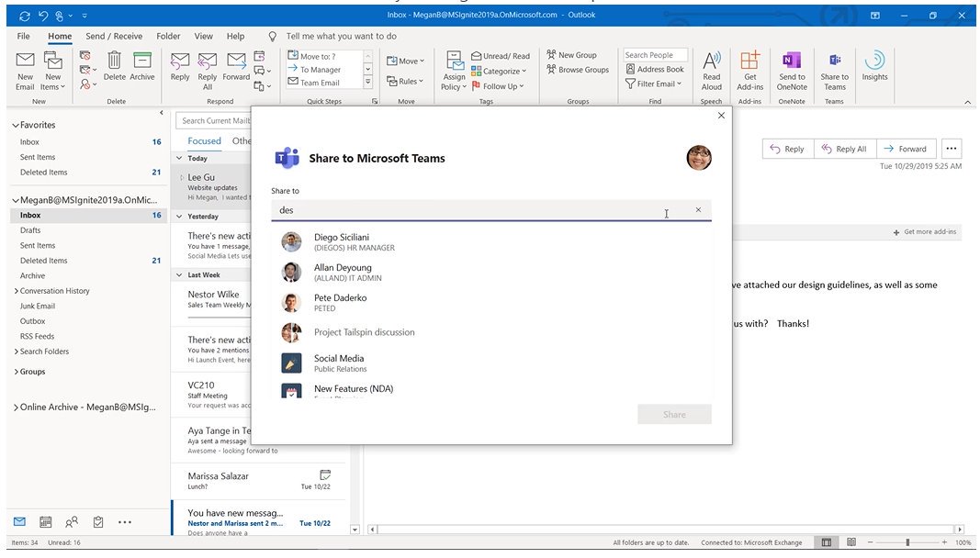980x558 pixels.
Task: Click the zoom in plus button
Action: [x=944, y=542]
